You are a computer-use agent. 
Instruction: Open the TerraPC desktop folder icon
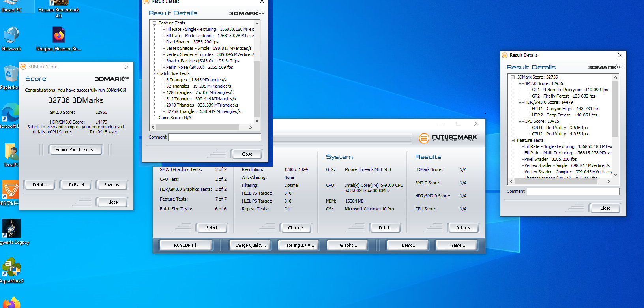tap(11, 155)
